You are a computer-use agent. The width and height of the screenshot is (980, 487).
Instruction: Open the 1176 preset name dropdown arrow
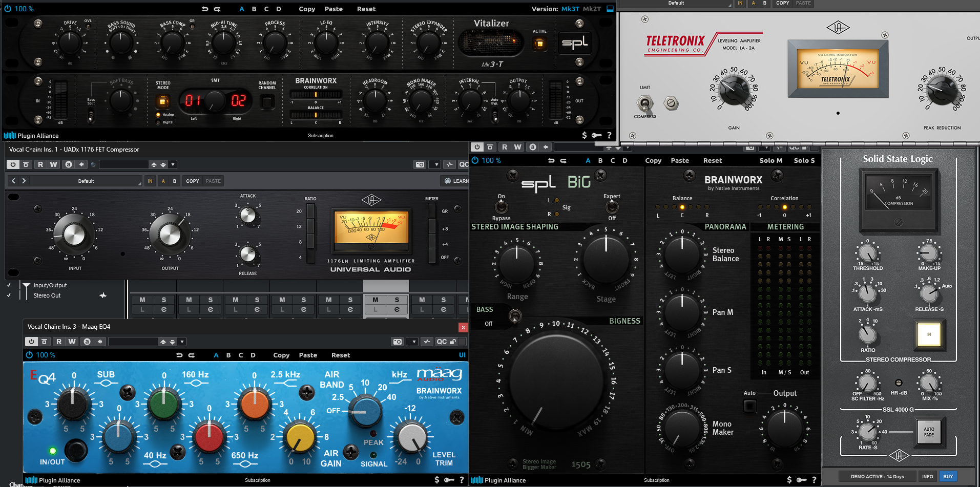pos(173,164)
